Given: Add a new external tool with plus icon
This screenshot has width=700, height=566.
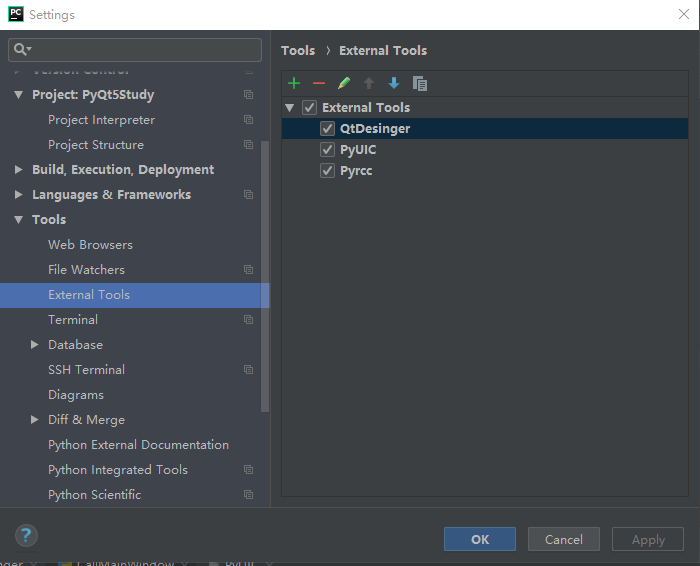Looking at the screenshot, I should (x=294, y=83).
